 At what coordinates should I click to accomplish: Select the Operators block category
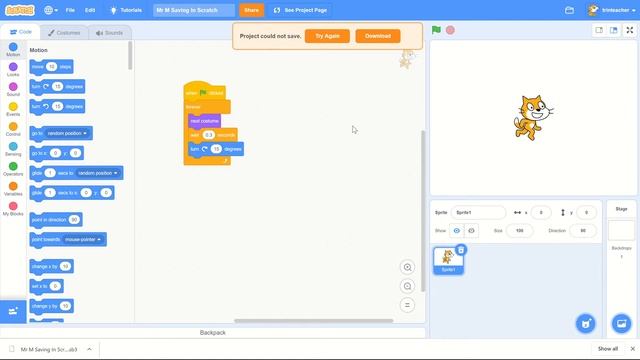click(13, 169)
